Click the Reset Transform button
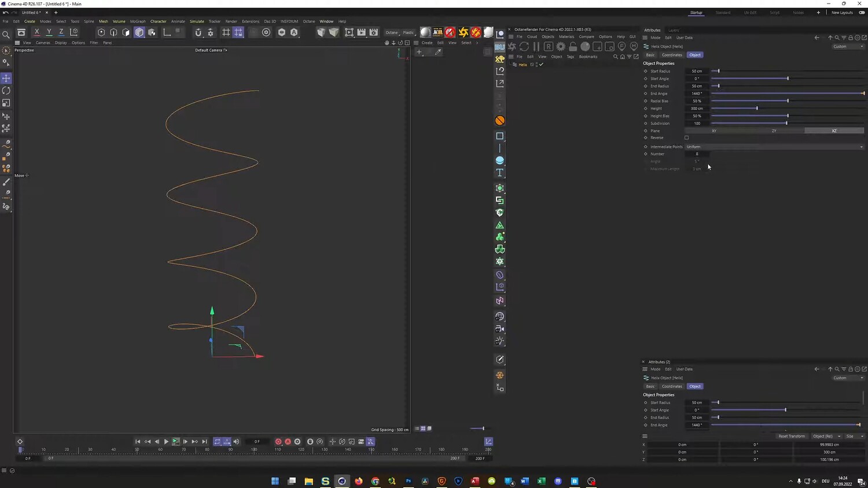868x488 pixels. click(792, 436)
